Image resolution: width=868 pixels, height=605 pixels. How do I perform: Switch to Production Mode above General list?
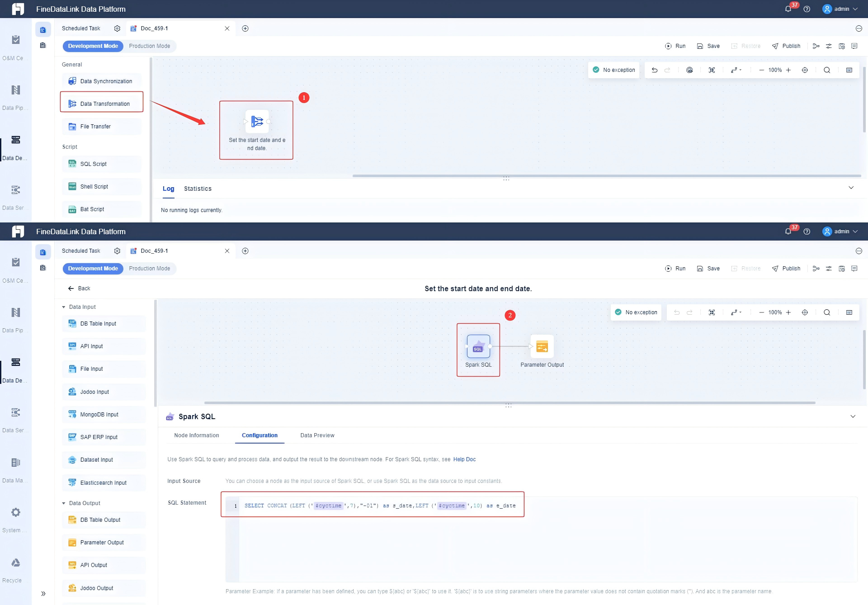pyautogui.click(x=149, y=46)
